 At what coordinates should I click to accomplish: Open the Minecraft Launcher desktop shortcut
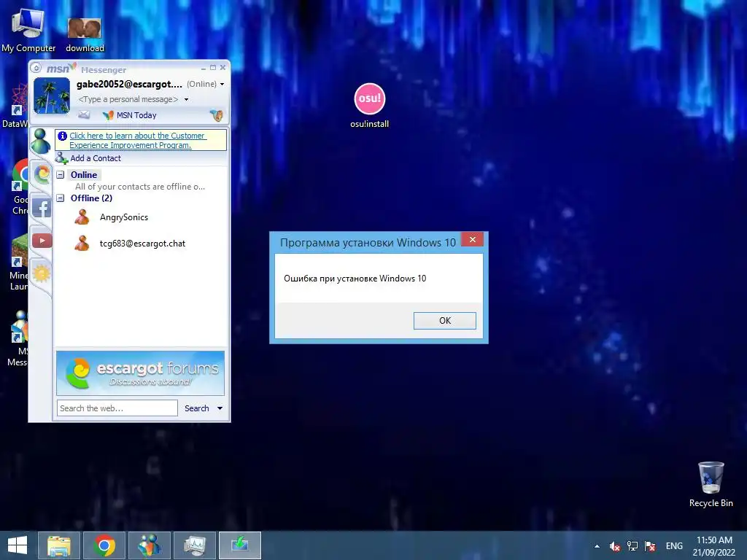pos(19,262)
